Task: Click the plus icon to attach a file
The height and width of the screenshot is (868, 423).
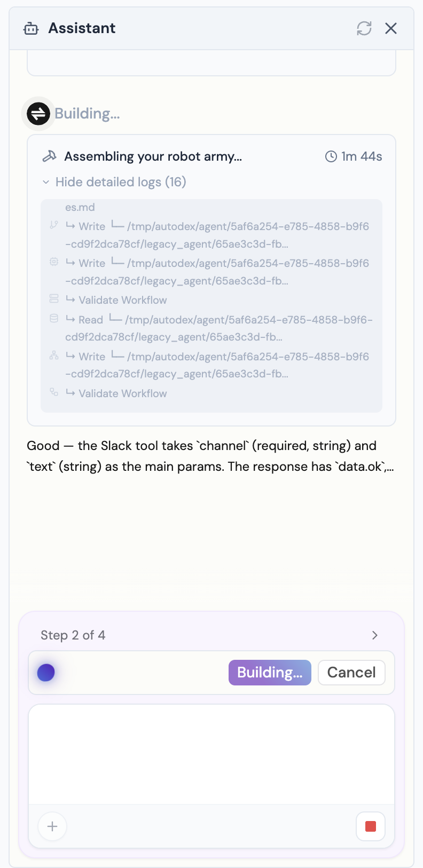Action: (52, 826)
